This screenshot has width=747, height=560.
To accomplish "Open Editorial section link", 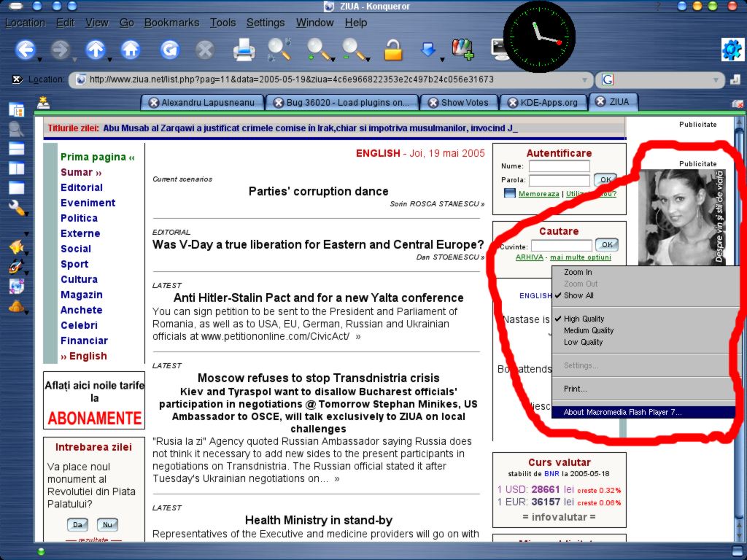I will point(82,187).
